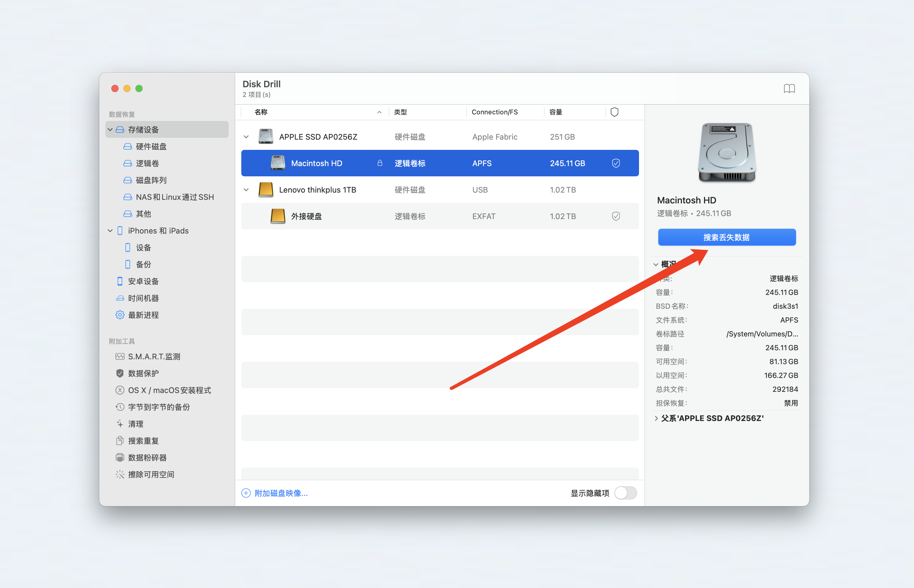Screen dimensions: 914x588
Task: Collapse APPLE SSD AP0256Z disk row
Action: point(246,137)
